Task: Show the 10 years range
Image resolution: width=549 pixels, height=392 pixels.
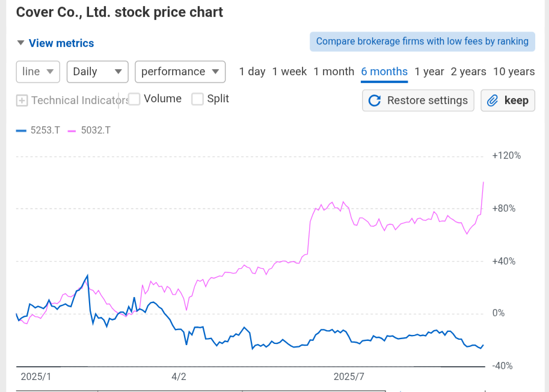Action: 514,72
